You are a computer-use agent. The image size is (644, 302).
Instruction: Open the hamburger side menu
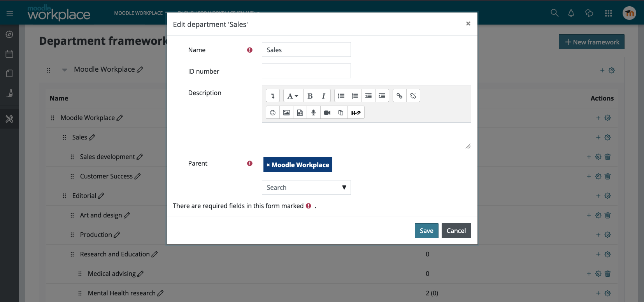point(10,13)
